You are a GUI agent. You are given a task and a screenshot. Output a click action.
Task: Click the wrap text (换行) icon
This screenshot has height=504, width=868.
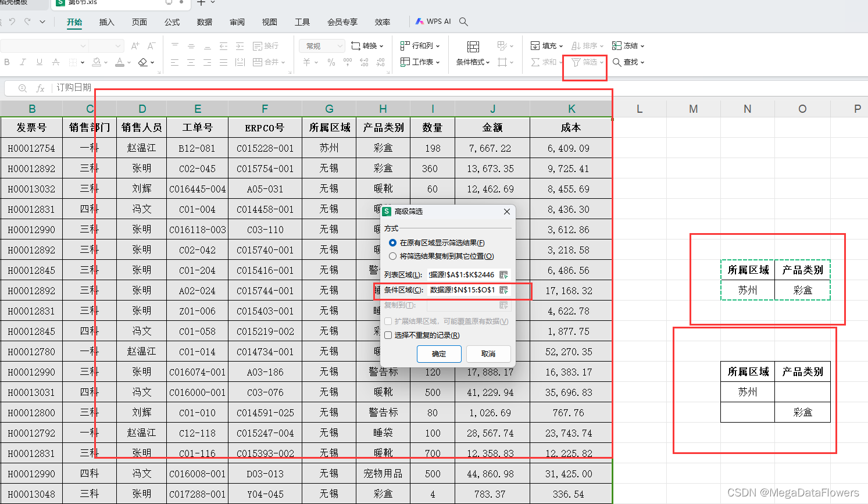coord(266,46)
